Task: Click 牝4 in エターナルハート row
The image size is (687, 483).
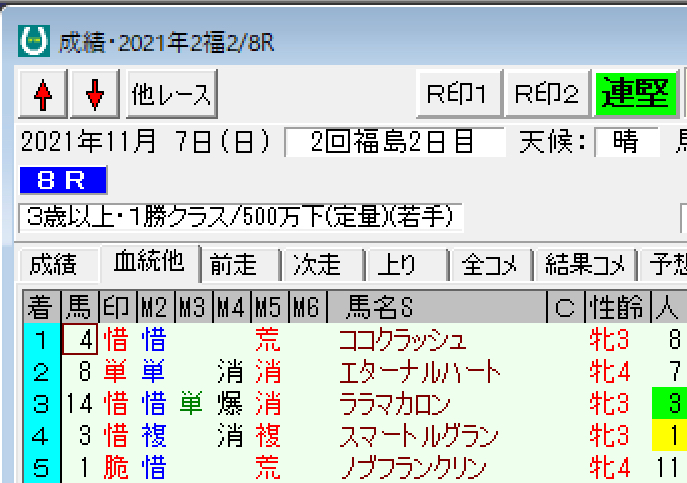Action: coord(609,372)
